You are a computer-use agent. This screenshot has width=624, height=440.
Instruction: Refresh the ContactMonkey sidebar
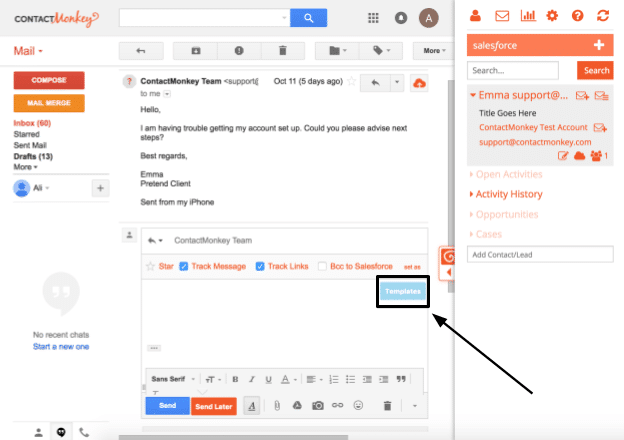click(603, 16)
